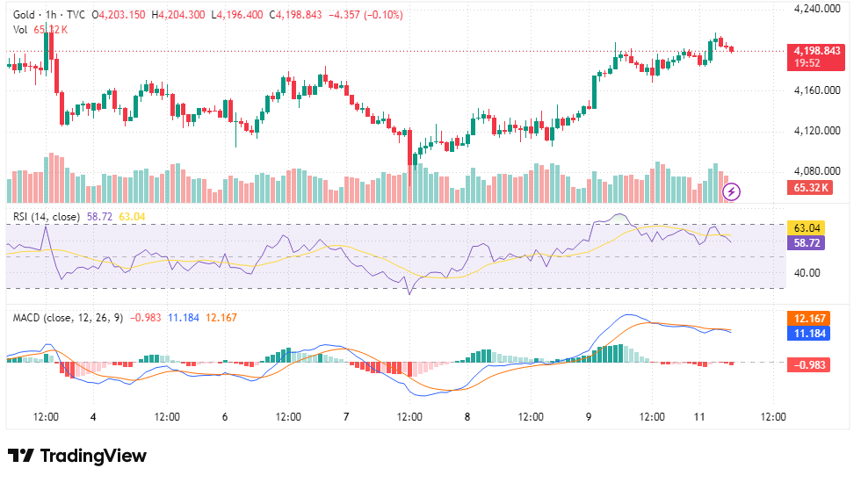Click date label 8 on the time axis
861x504 pixels.
pyautogui.click(x=467, y=417)
